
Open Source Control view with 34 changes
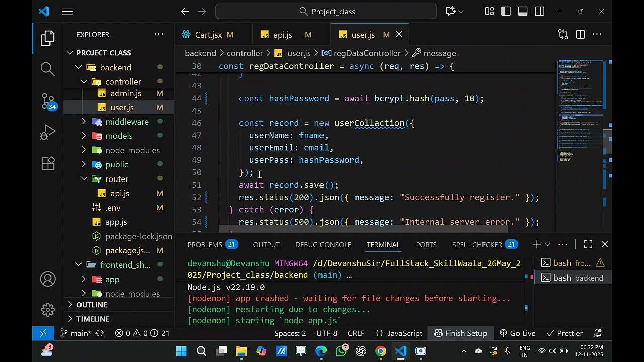(48, 102)
